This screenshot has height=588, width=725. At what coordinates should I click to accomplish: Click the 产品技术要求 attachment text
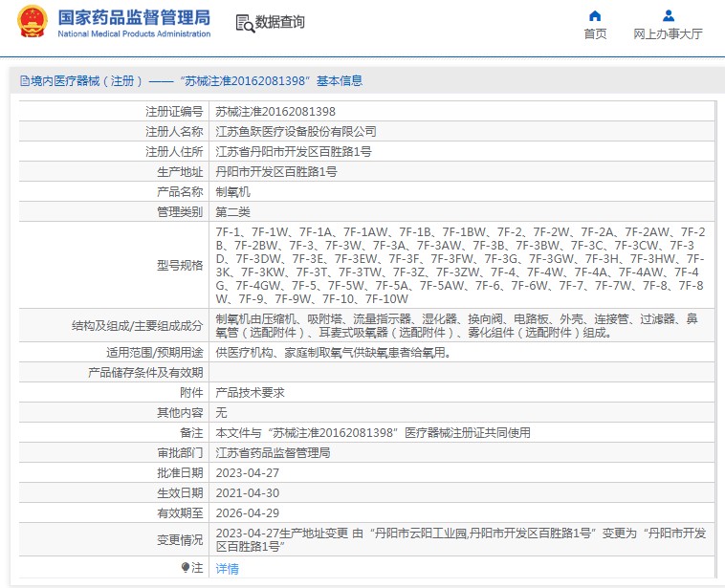point(250,392)
